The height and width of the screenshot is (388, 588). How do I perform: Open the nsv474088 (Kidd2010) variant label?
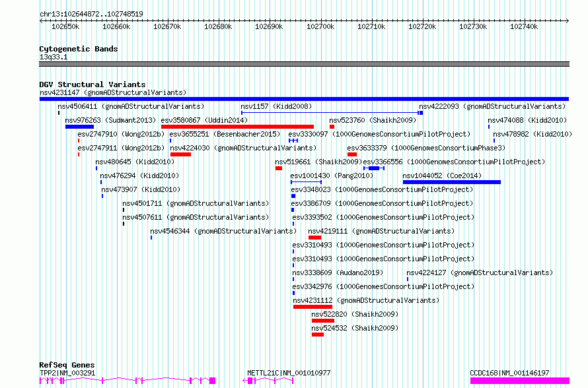pos(527,120)
